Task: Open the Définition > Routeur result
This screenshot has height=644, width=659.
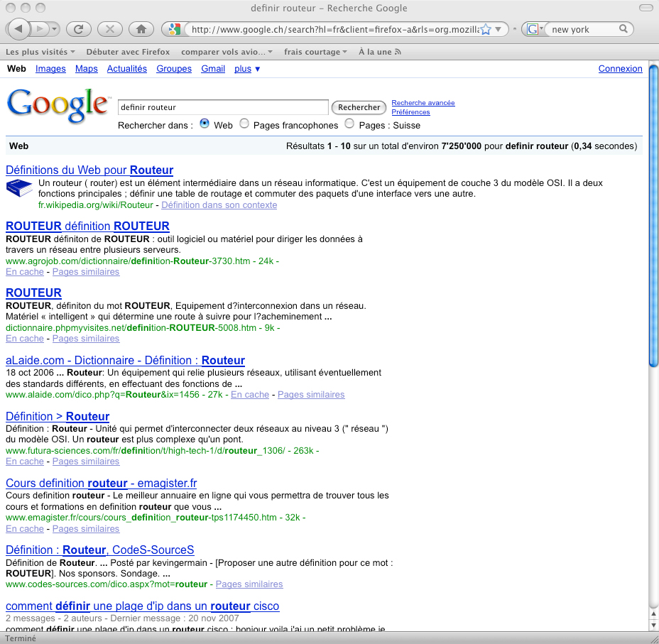Action: [x=58, y=416]
